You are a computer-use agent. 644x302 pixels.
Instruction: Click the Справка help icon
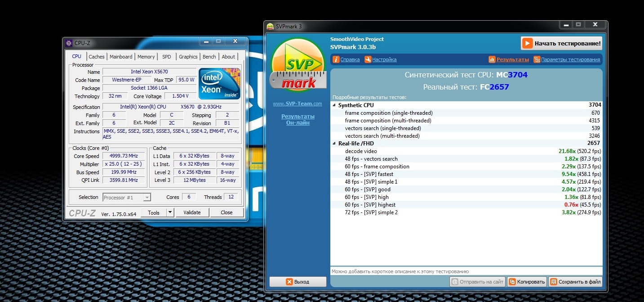336,59
